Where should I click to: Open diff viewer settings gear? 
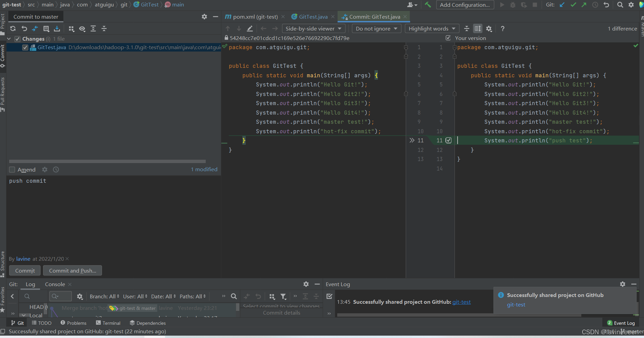[489, 28]
